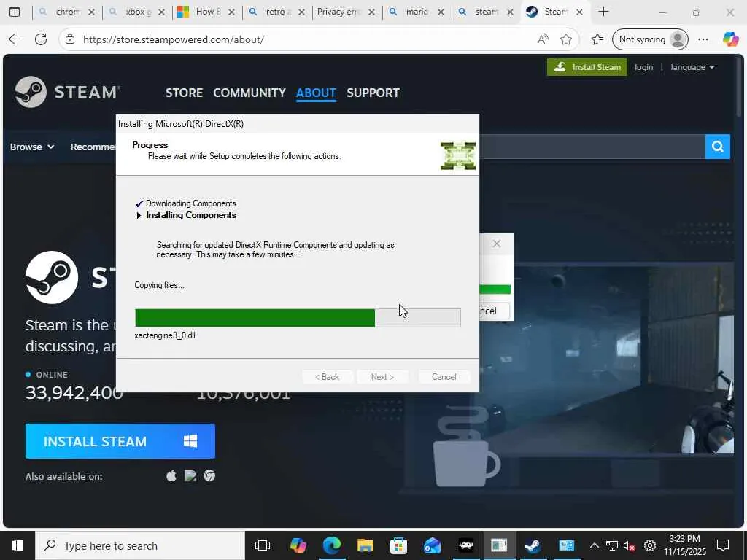Close the 'mario' browser tab
Image resolution: width=747 pixels, height=560 pixels.
point(441,12)
